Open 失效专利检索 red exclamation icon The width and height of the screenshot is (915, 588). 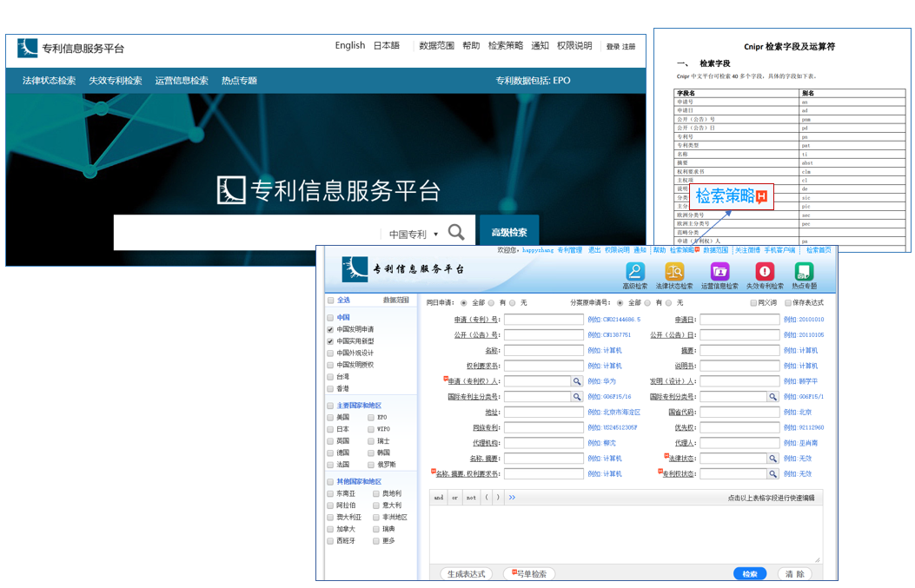[765, 272]
